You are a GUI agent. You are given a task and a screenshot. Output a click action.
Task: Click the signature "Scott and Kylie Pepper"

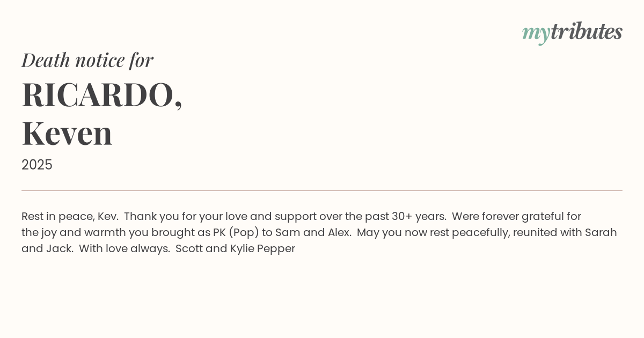(235, 249)
